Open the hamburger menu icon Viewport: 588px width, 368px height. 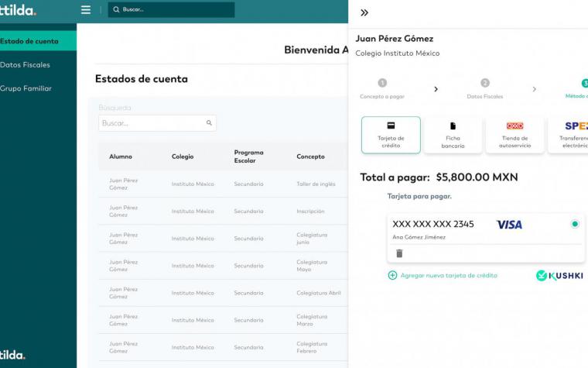click(86, 10)
